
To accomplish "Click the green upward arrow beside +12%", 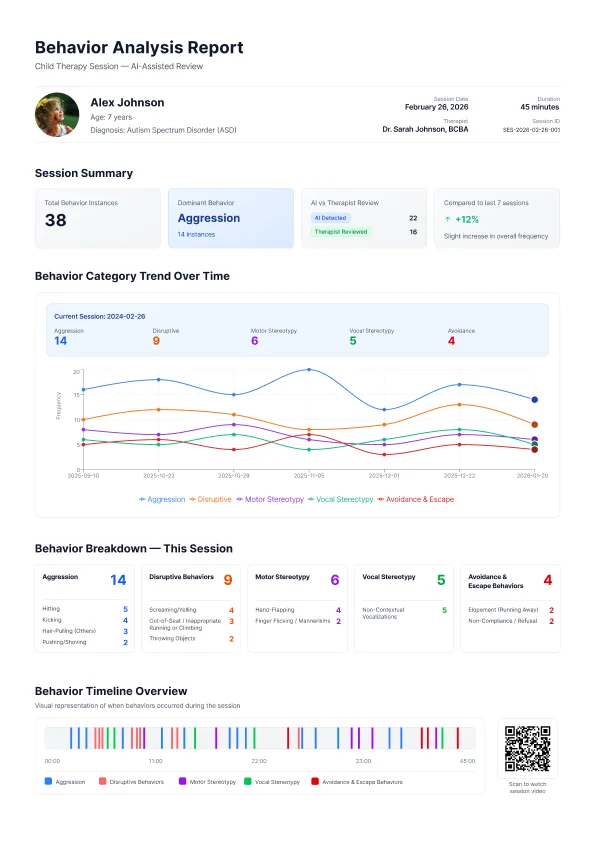I will (447, 220).
